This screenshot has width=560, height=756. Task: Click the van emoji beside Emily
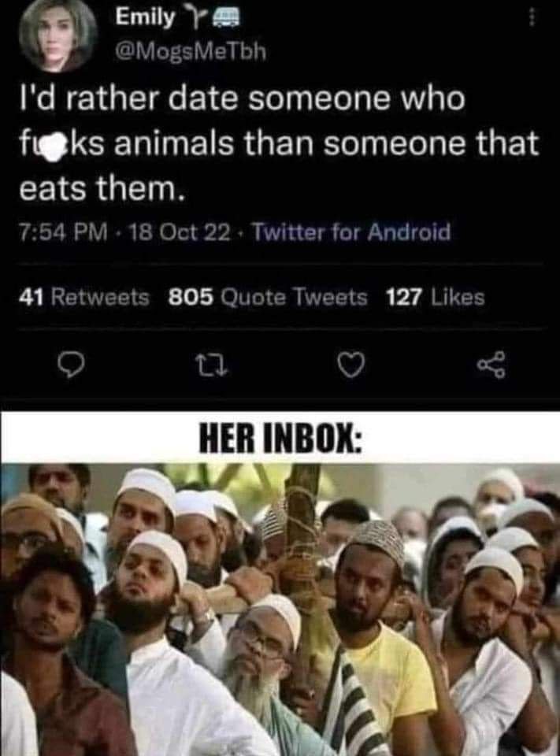pos(226,18)
